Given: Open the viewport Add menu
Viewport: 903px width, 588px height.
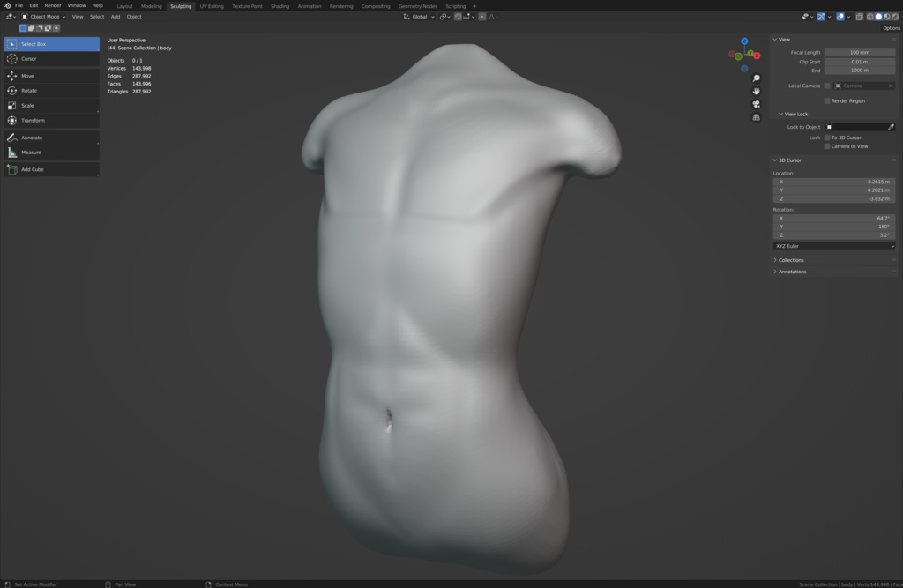Looking at the screenshot, I should coord(116,17).
